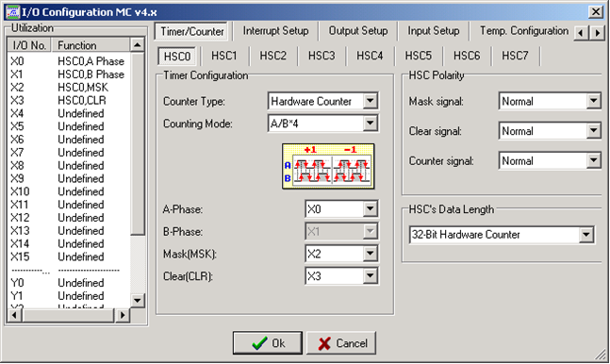The image size is (610, 364).
Task: Select the HSC5 sub-tab
Action: [x=419, y=56]
